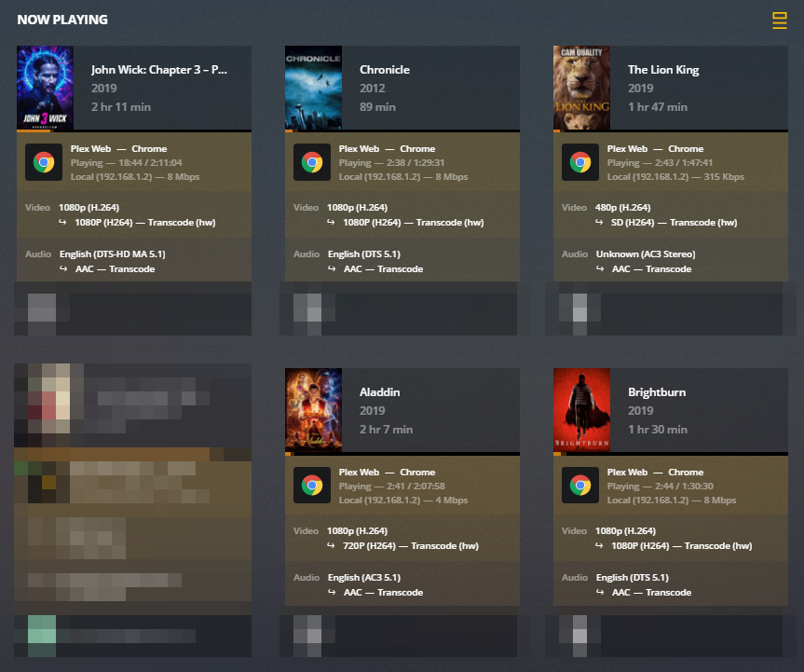
Task: Click 'Playing — 18:44 / 2:11:04' text
Action: pos(126,162)
